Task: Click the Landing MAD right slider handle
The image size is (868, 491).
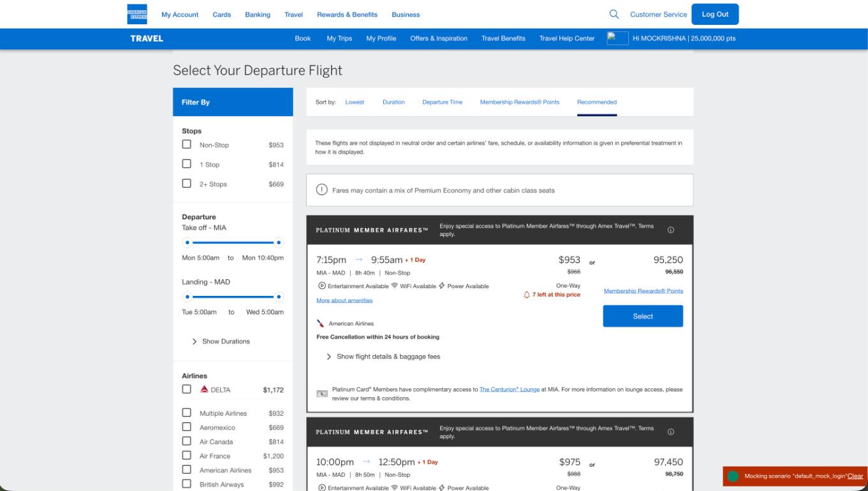Action: coord(279,297)
